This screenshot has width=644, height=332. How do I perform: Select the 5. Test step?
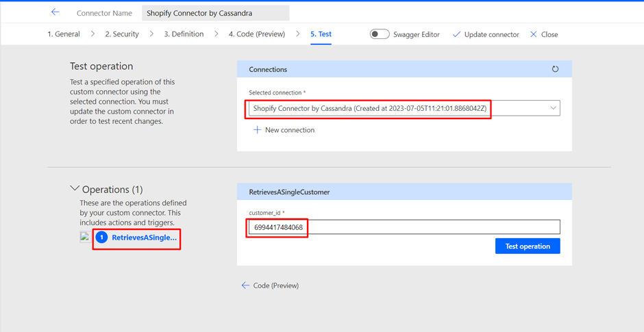pyautogui.click(x=321, y=34)
